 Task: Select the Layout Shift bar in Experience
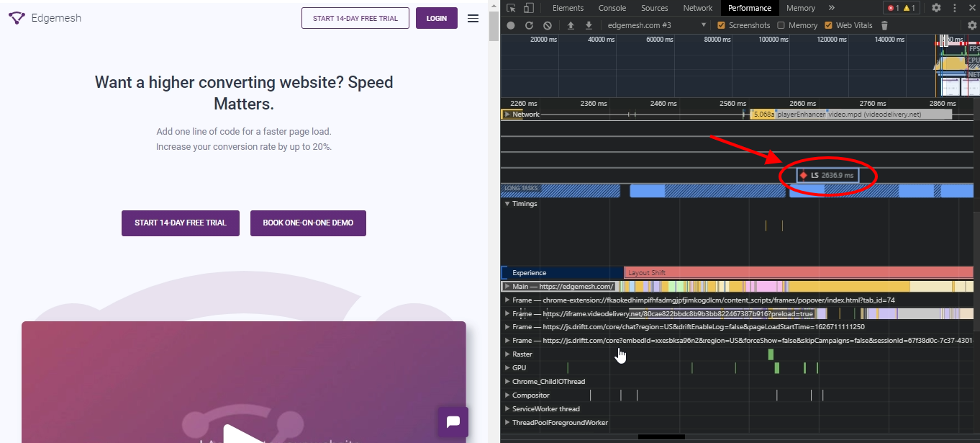pyautogui.click(x=799, y=273)
